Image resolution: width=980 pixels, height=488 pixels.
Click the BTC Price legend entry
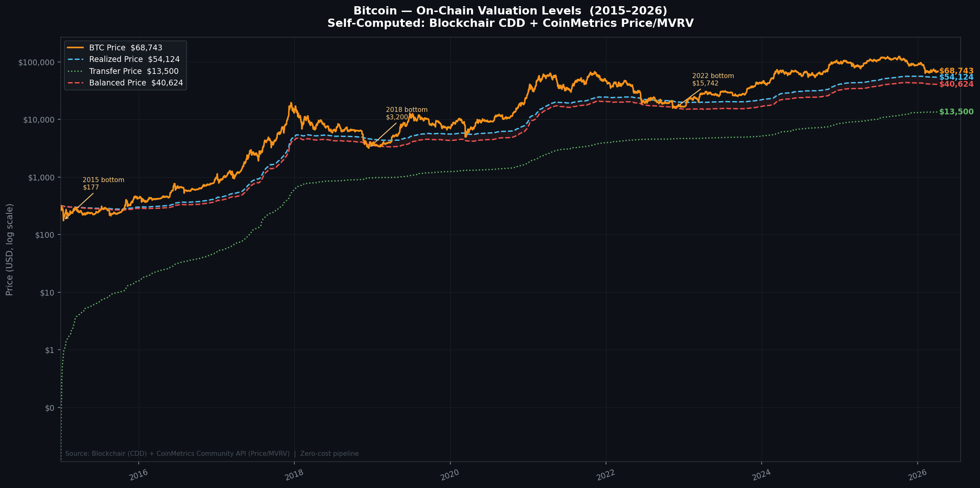click(125, 48)
